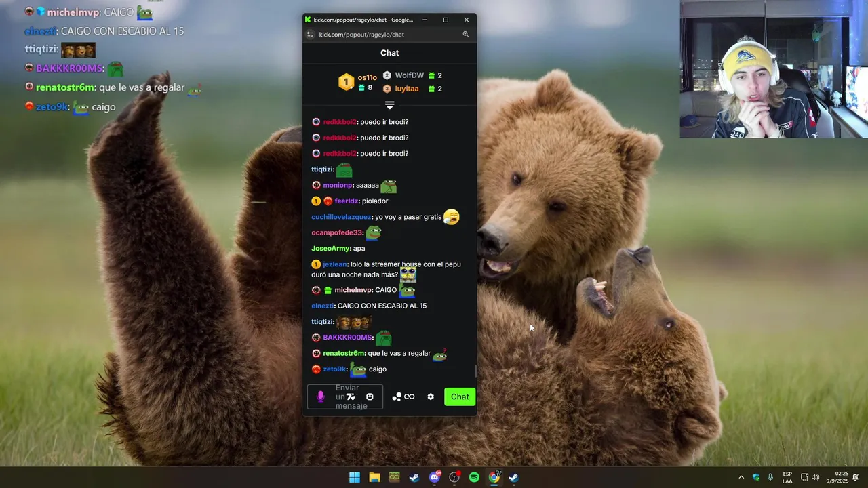This screenshot has width=868, height=488.
Task: Click BAKKKR00MS name in the chat popout
Action: click(347, 338)
